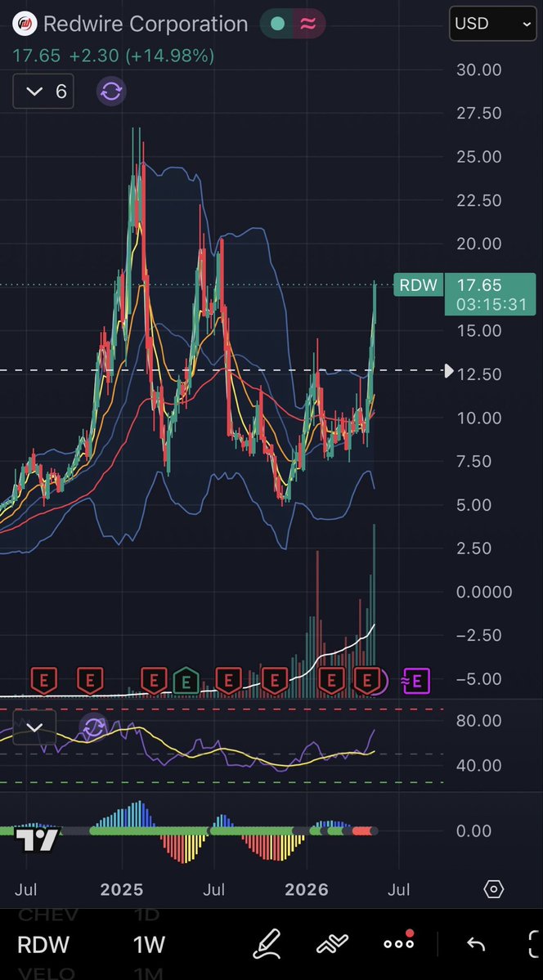
Task: Tap the 0.0000 scale label
Action: point(484,592)
